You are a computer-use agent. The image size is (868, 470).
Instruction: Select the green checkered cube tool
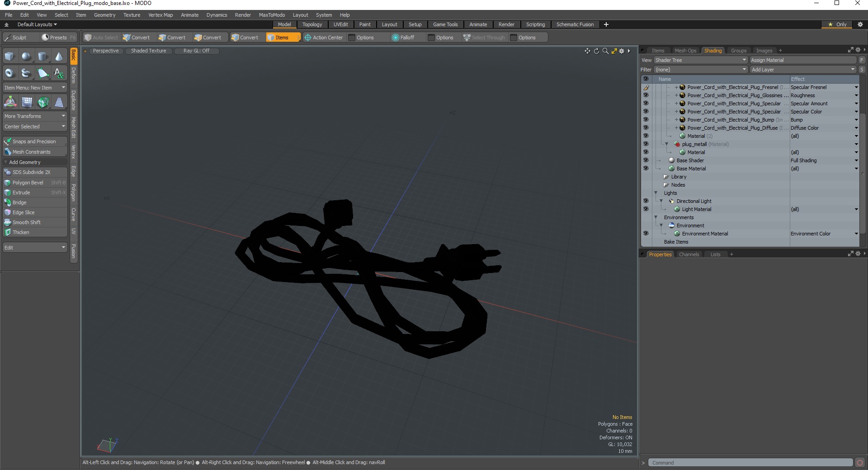[x=42, y=102]
